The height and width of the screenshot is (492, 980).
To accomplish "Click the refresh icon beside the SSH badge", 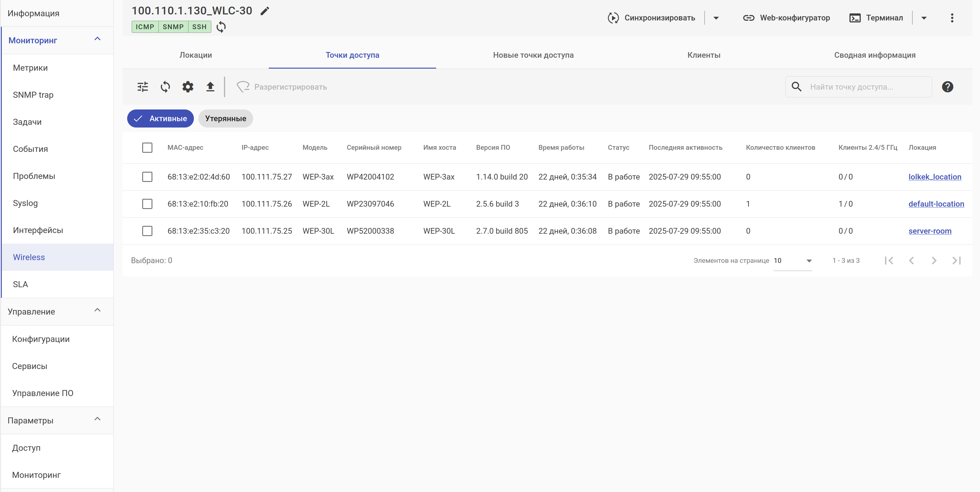I will pyautogui.click(x=221, y=27).
